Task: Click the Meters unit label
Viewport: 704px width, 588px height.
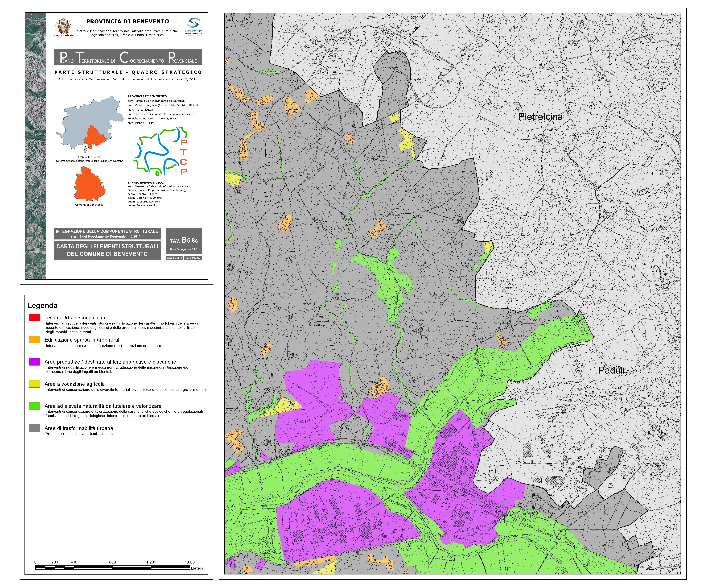Action: (x=197, y=568)
